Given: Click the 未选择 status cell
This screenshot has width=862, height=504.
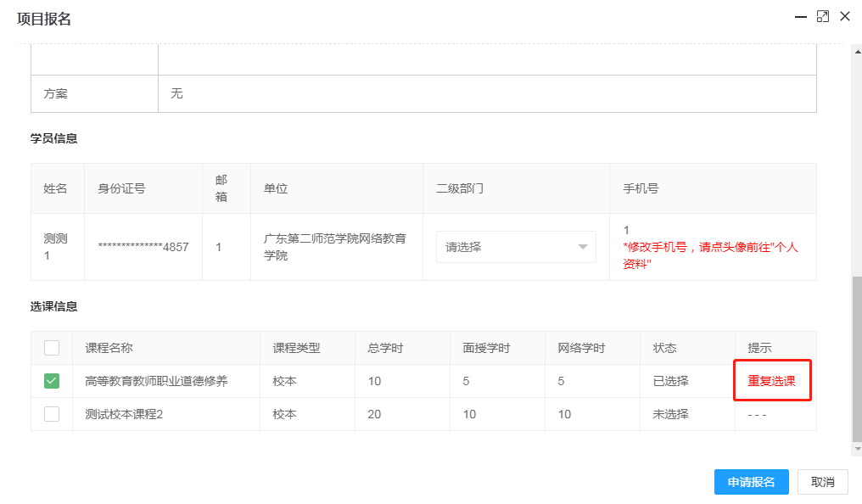Looking at the screenshot, I should (x=670, y=414).
